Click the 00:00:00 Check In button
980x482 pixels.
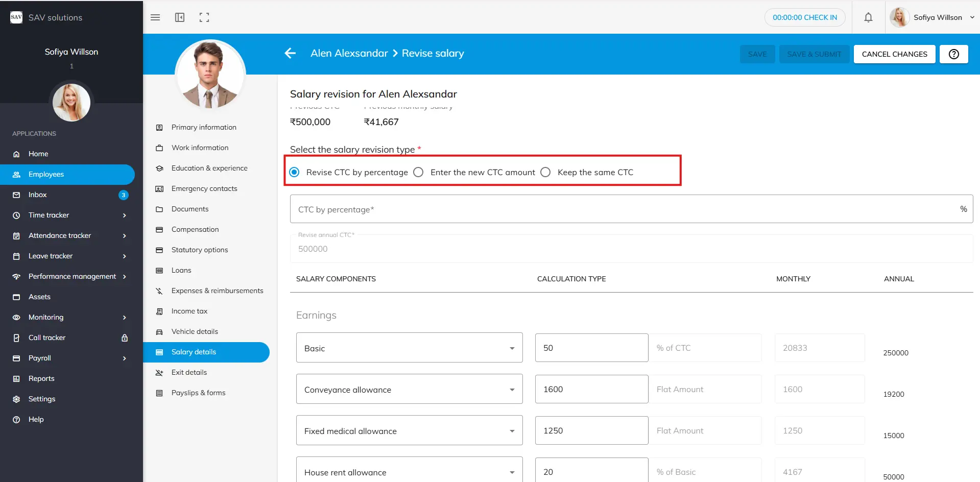click(x=804, y=17)
